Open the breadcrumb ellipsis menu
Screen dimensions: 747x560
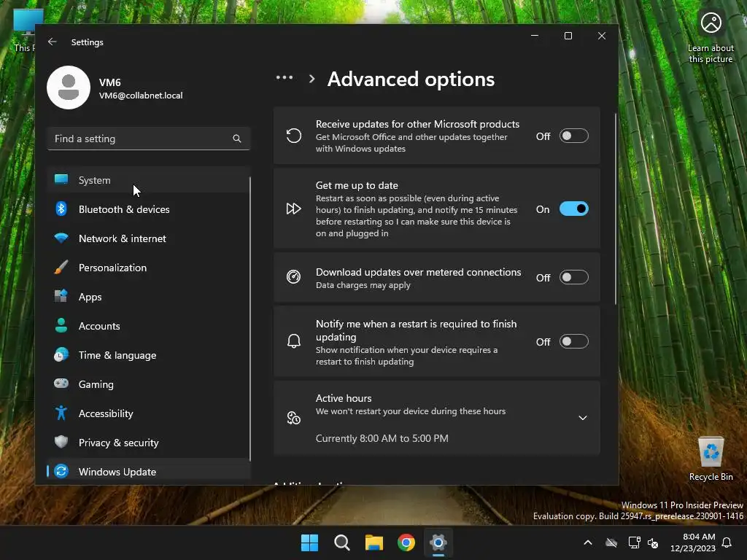tap(285, 78)
